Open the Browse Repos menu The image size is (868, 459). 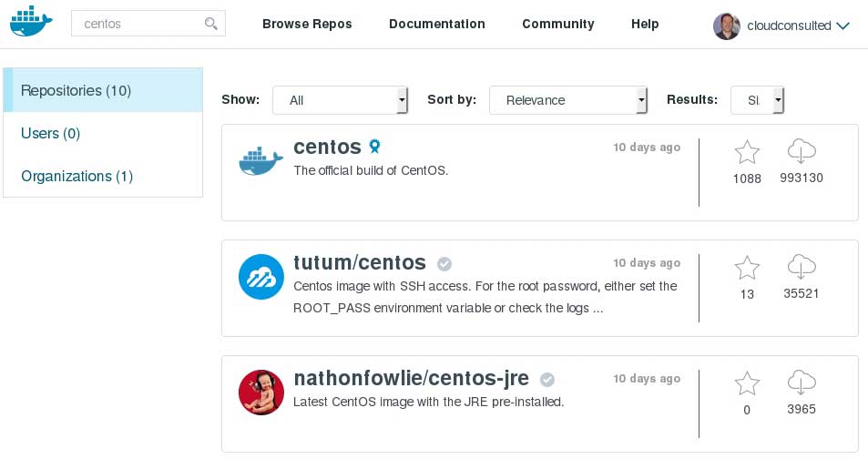pyautogui.click(x=307, y=25)
